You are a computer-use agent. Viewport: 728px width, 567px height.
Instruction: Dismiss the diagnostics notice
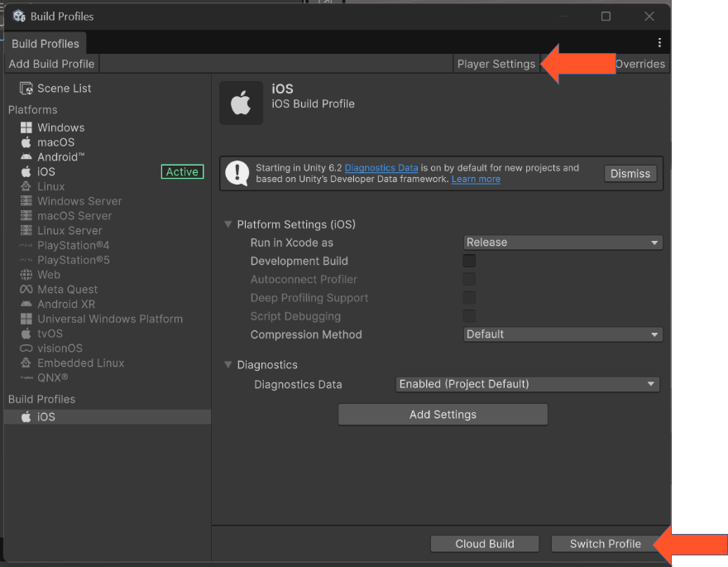click(630, 174)
